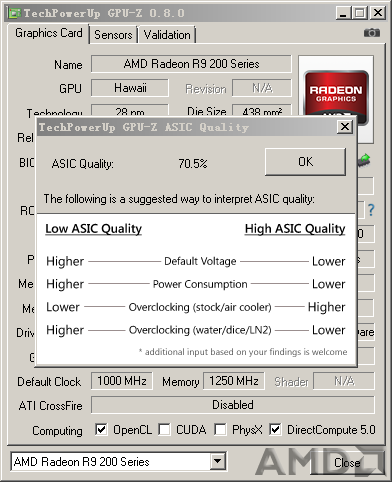The width and height of the screenshot is (392, 482).
Task: Click the Close button in GPU-Z window
Action: click(x=347, y=463)
